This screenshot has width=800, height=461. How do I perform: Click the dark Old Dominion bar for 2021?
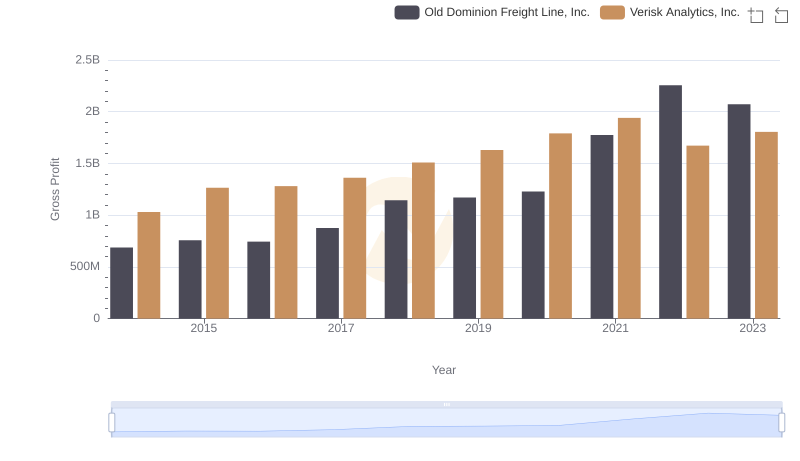pos(602,227)
